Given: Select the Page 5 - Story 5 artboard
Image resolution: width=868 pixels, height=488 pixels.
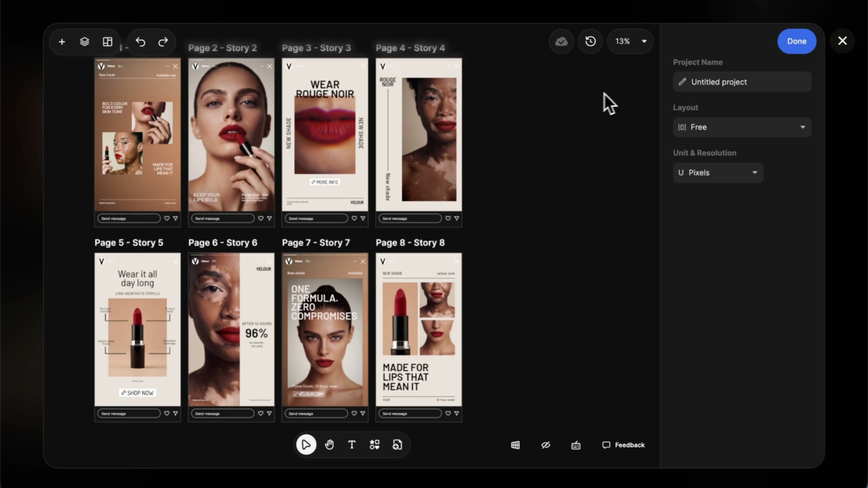Looking at the screenshot, I should [x=137, y=338].
